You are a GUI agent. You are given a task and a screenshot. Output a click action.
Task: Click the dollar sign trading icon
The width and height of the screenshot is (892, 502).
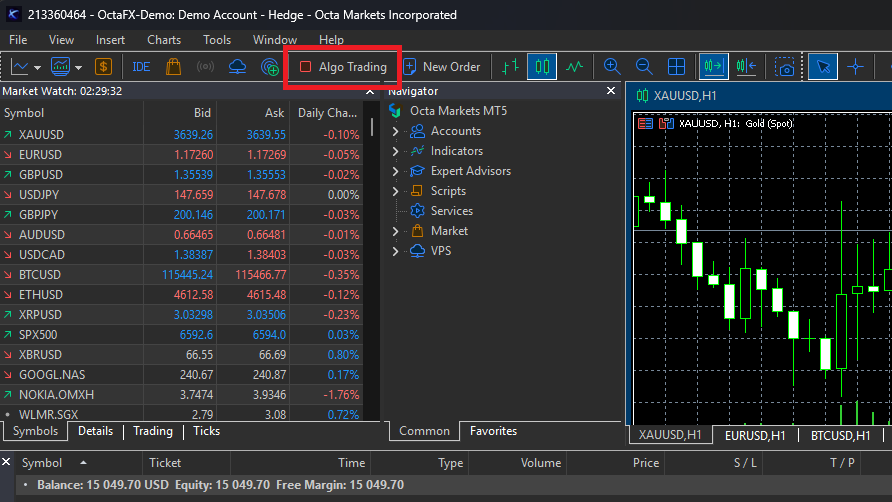coord(103,67)
